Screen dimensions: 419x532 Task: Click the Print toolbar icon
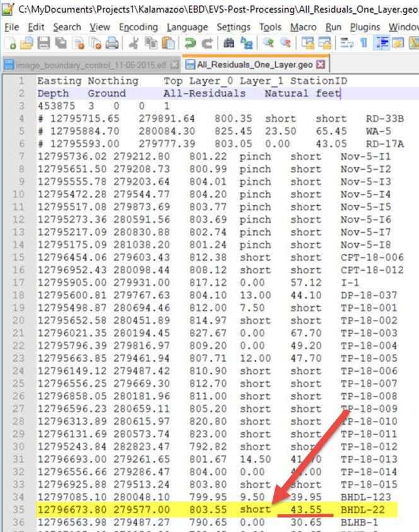click(x=112, y=43)
